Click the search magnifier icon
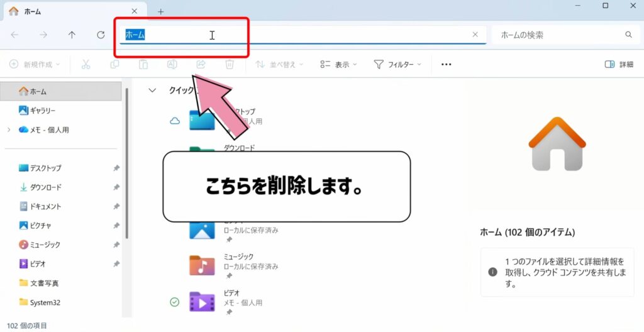The width and height of the screenshot is (644, 332). pyautogui.click(x=628, y=35)
